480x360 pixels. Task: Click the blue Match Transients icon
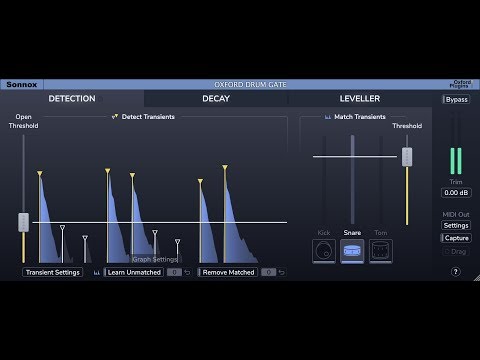(328, 117)
